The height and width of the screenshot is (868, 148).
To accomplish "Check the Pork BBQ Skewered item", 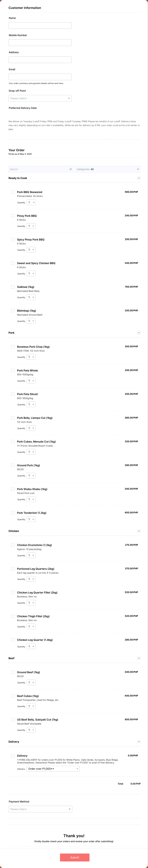I will tap(13, 192).
